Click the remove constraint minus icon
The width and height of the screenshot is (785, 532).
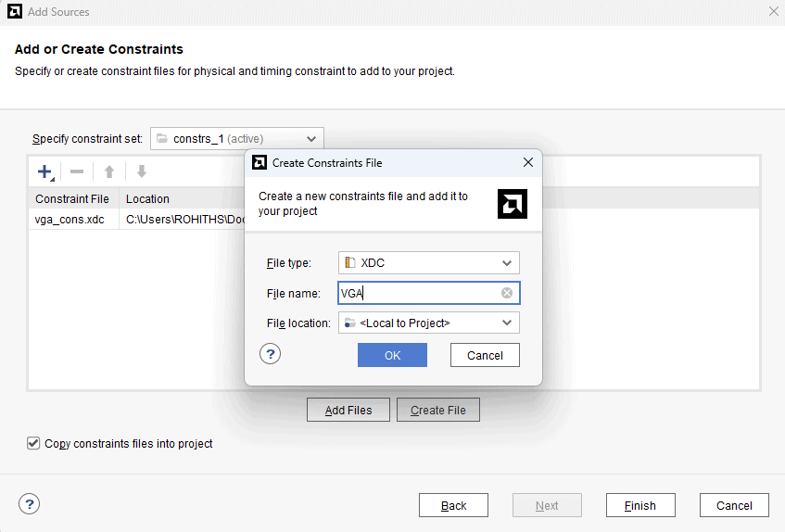click(77, 171)
